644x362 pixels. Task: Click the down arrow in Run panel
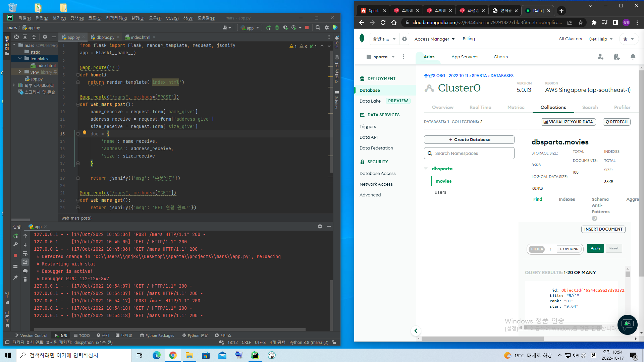25,245
